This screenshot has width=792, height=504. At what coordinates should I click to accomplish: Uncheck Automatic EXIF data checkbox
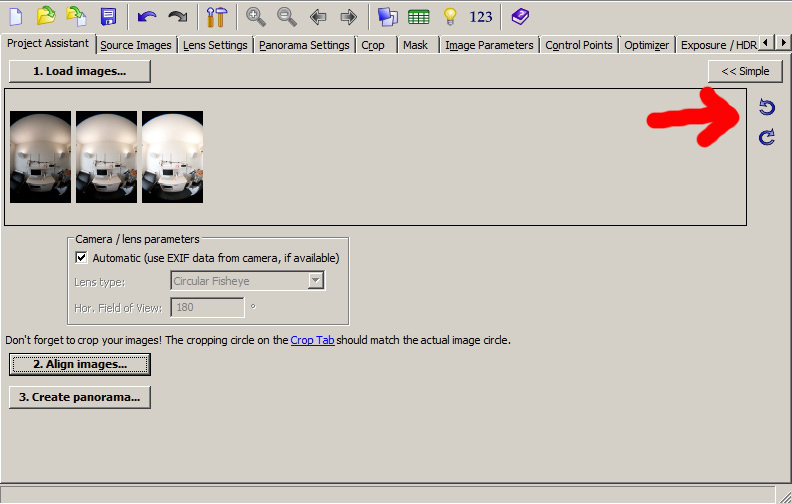click(x=82, y=258)
